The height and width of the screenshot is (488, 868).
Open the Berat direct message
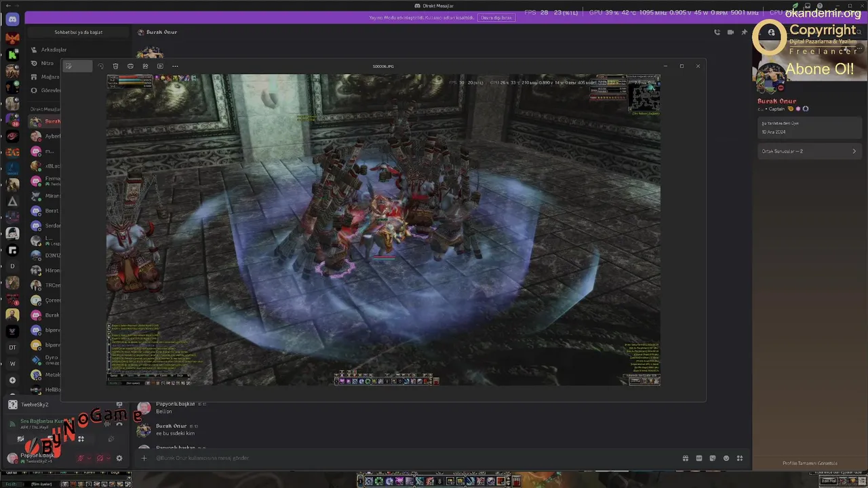click(x=45, y=211)
